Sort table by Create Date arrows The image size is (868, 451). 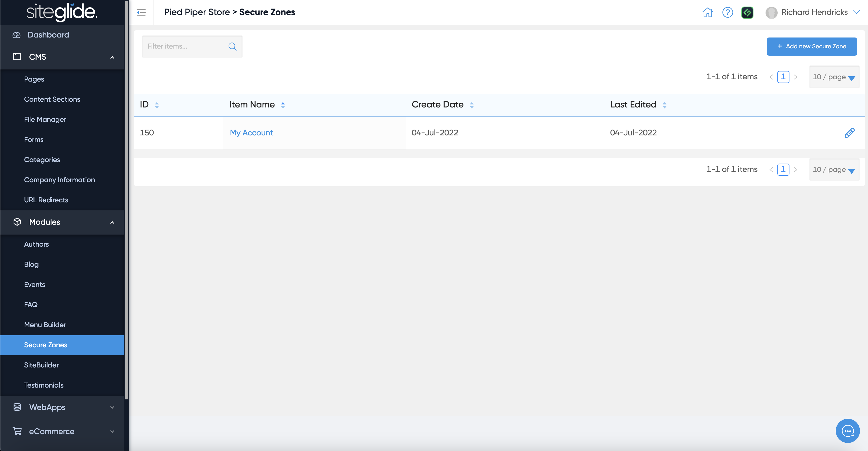[472, 105]
